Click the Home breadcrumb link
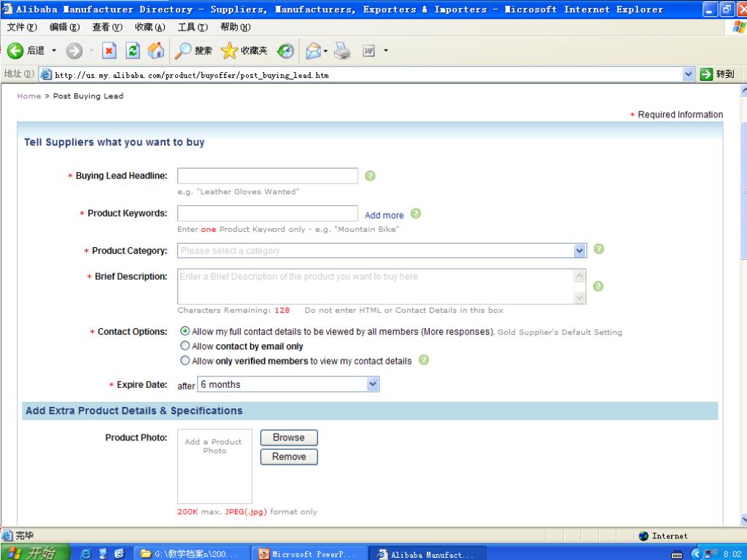Screen dimensions: 747x560 [x=29, y=96]
